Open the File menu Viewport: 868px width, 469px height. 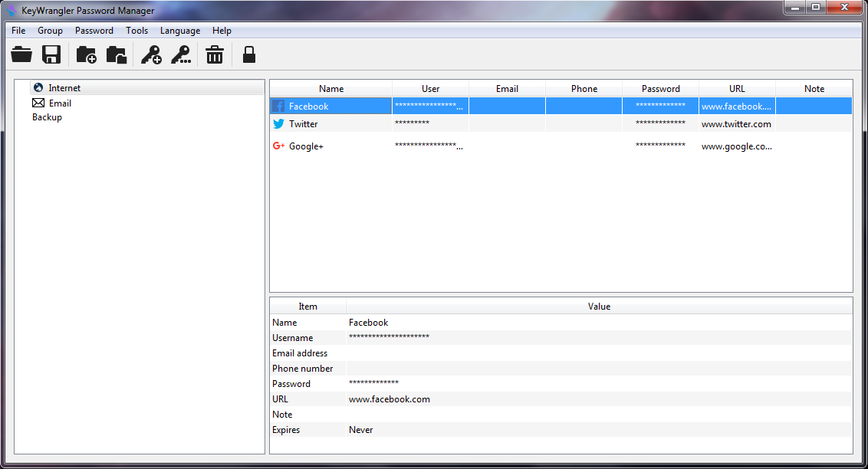(x=18, y=31)
